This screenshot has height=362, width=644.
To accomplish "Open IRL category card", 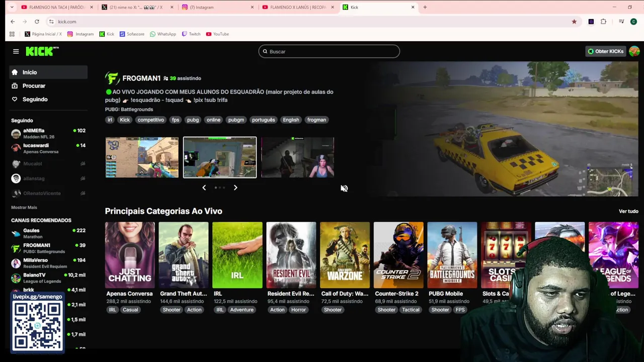I will click(x=237, y=255).
